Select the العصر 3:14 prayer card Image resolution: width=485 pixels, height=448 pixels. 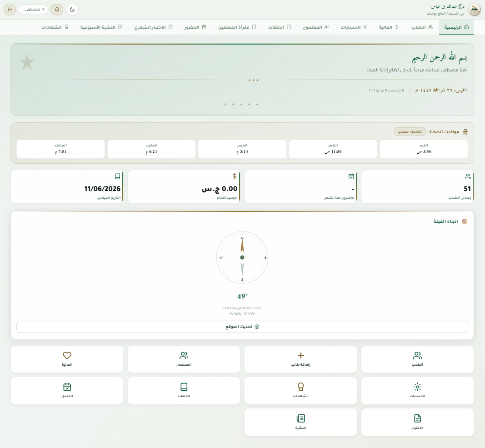click(242, 149)
